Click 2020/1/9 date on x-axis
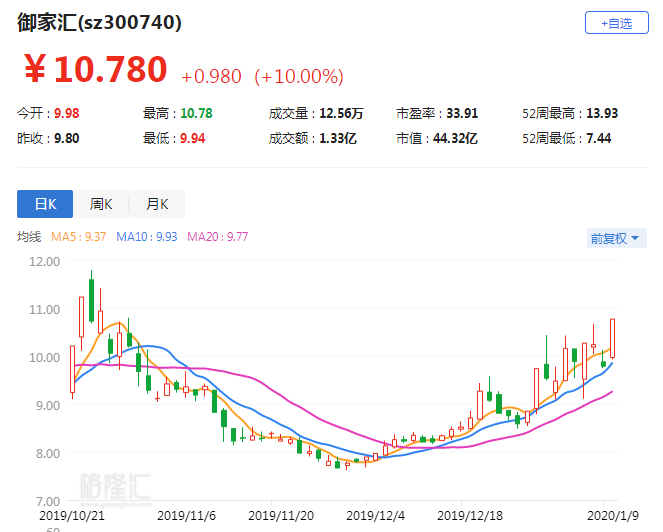Image resolution: width=663 pixels, height=532 pixels. tap(613, 516)
